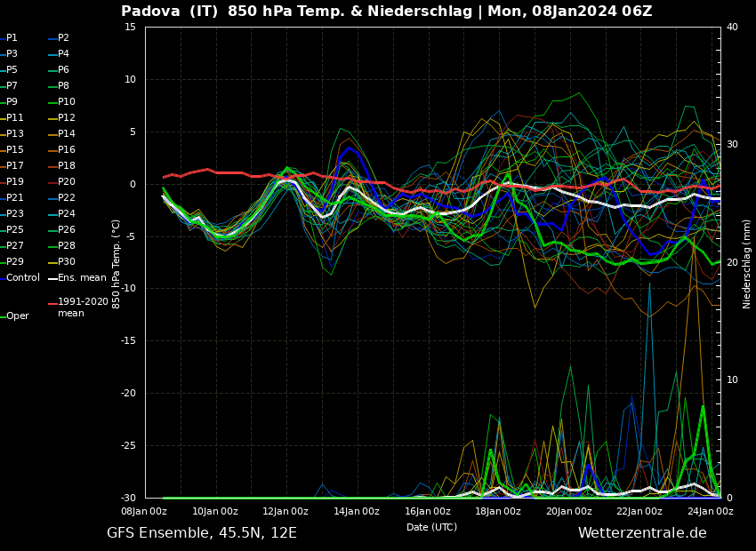Select the 'P29' legend label
Screen dimensions: 756x551
tap(15, 261)
